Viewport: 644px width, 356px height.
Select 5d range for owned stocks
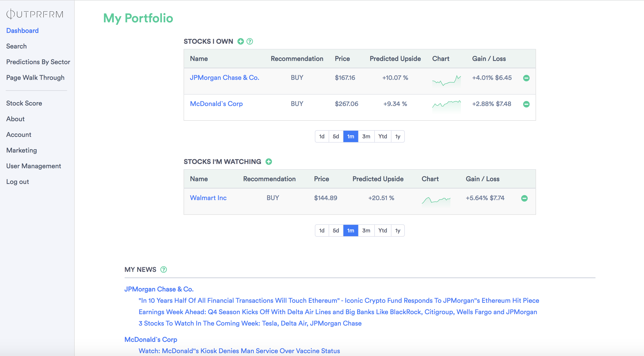[x=336, y=136]
